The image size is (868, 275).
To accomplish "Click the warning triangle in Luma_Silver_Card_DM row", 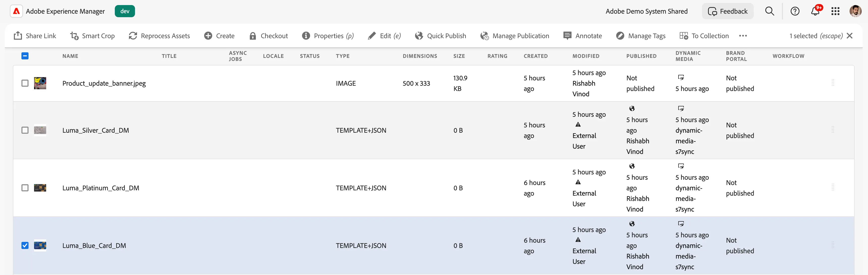I will pyautogui.click(x=578, y=125).
